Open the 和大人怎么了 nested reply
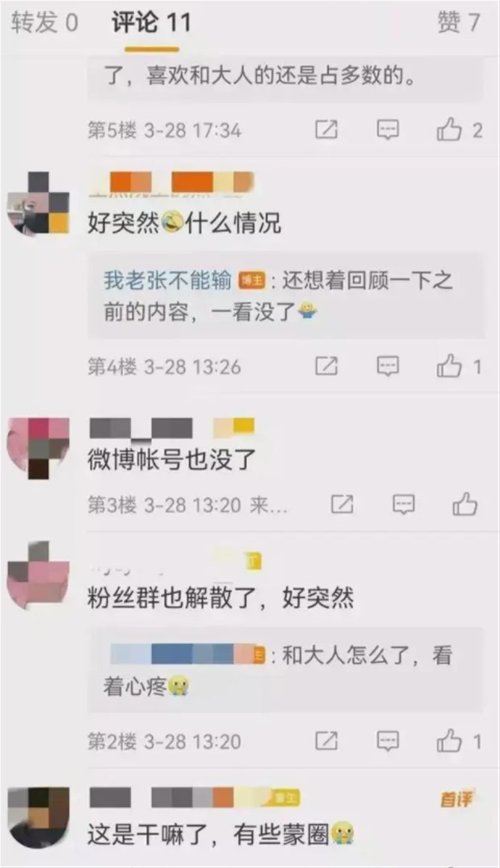The width and height of the screenshot is (500, 868). 285,670
